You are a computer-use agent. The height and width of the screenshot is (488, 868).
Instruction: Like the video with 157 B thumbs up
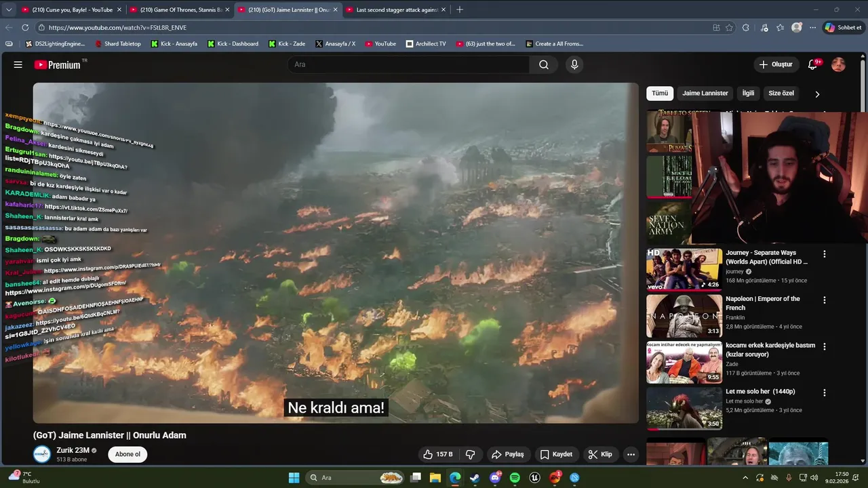coord(437,454)
